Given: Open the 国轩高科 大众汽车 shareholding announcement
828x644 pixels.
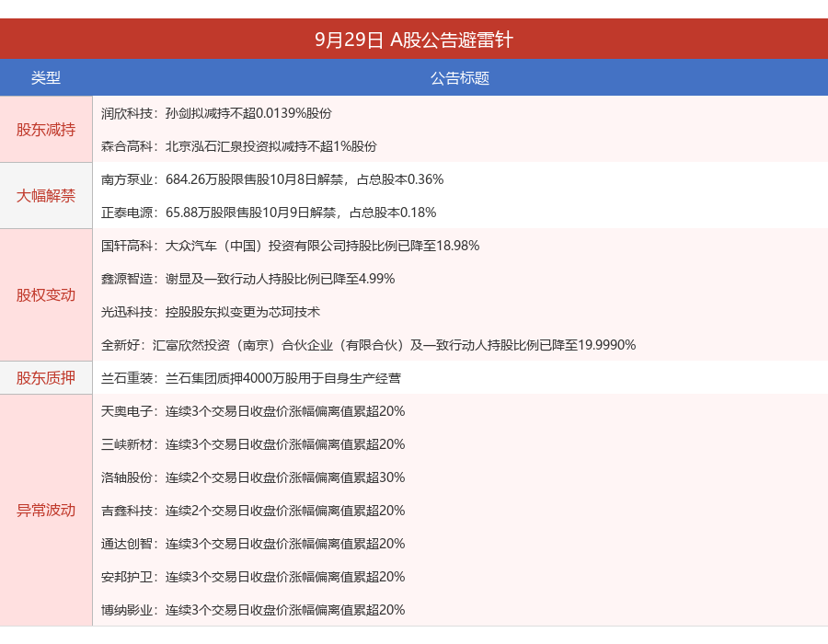Looking at the screenshot, I should pyautogui.click(x=290, y=246).
